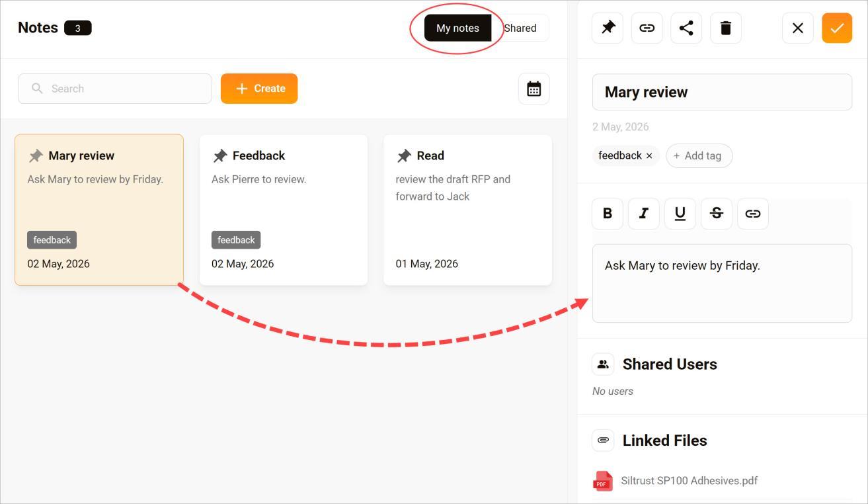Click the pin icon on the Read card
The width and height of the screenshot is (868, 504).
pyautogui.click(x=404, y=155)
